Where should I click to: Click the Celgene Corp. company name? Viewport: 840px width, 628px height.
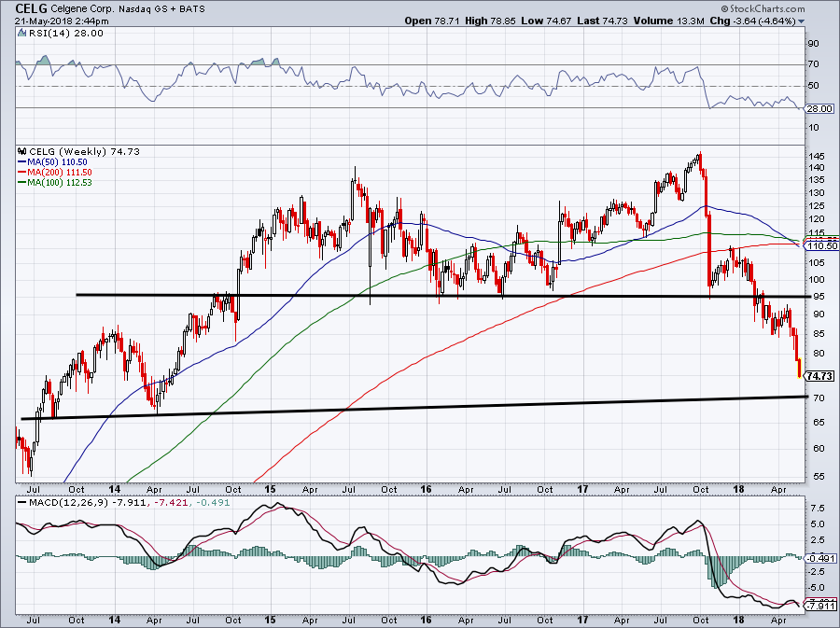82,9
